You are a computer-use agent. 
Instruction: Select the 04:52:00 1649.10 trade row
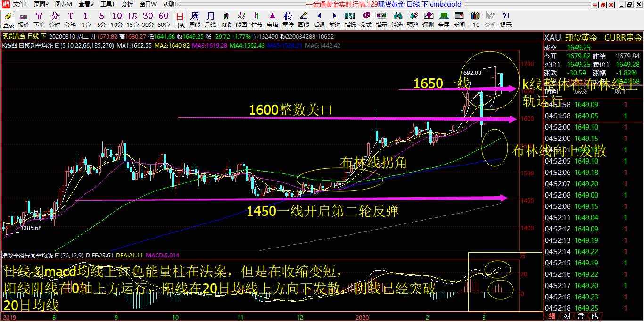click(593, 127)
